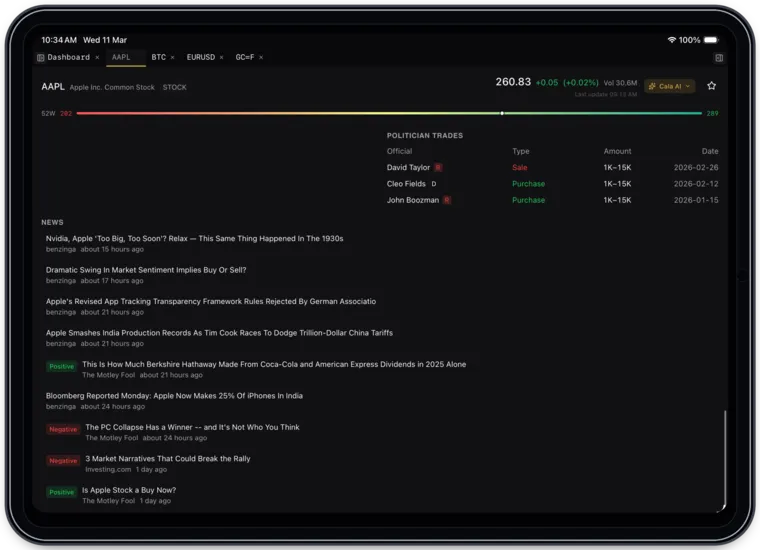Open the Dashboard tab
The height and width of the screenshot is (550, 760).
68,57
